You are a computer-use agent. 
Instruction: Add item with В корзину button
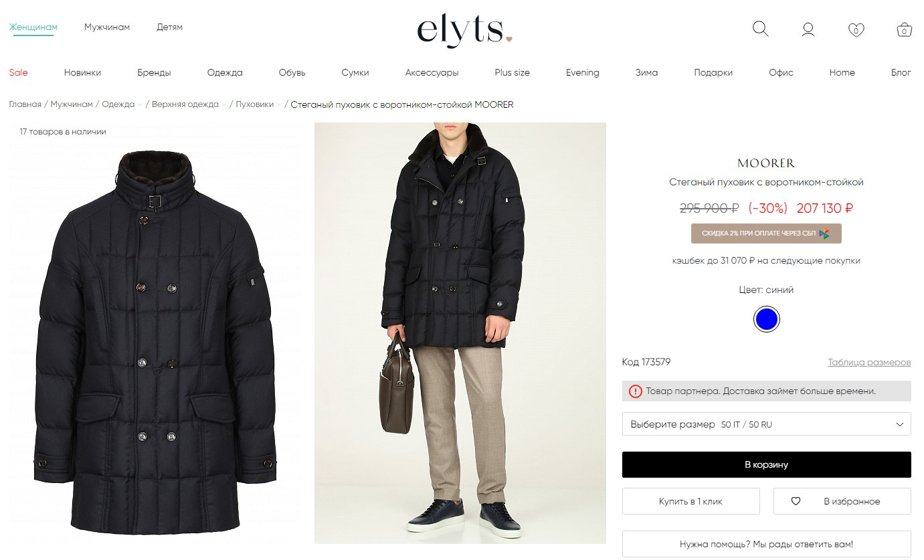(766, 465)
